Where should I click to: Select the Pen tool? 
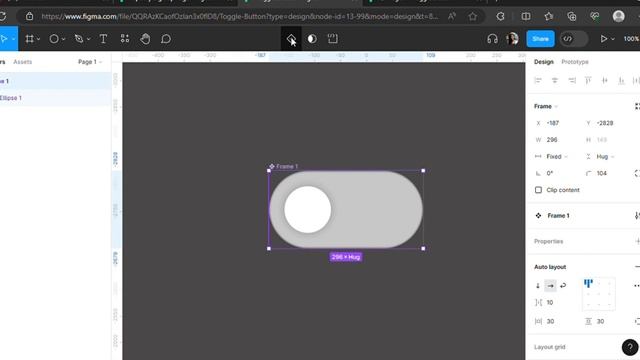tap(79, 39)
